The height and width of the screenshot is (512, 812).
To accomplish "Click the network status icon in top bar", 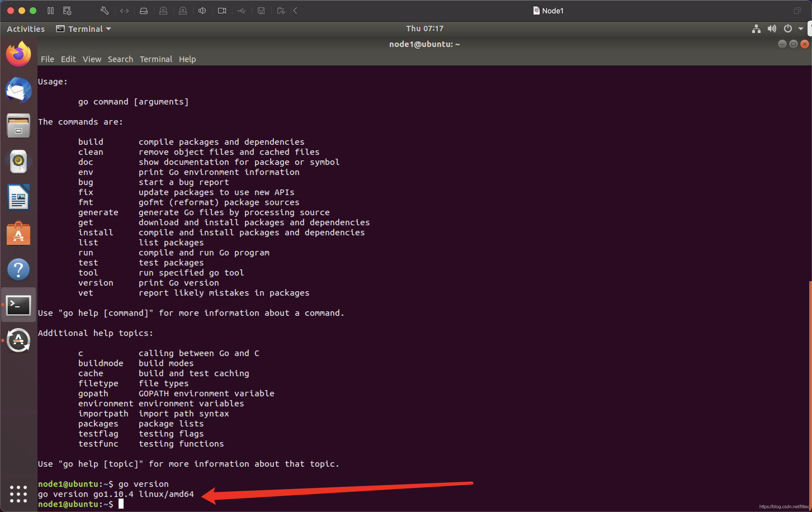I will [x=756, y=29].
